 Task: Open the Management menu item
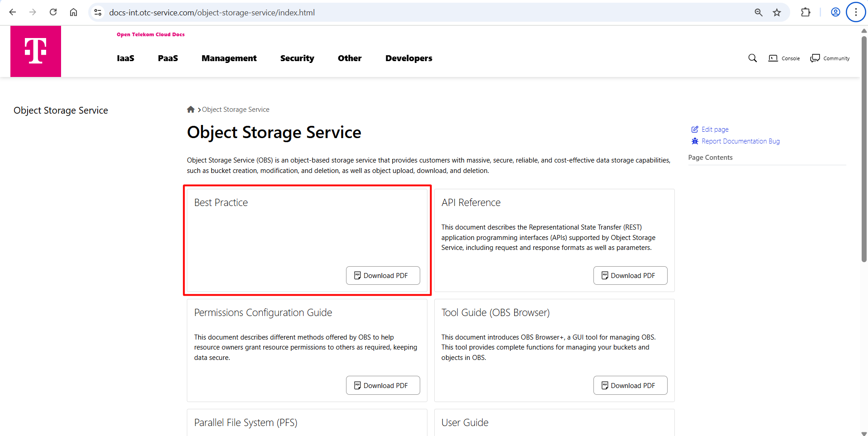click(x=229, y=58)
